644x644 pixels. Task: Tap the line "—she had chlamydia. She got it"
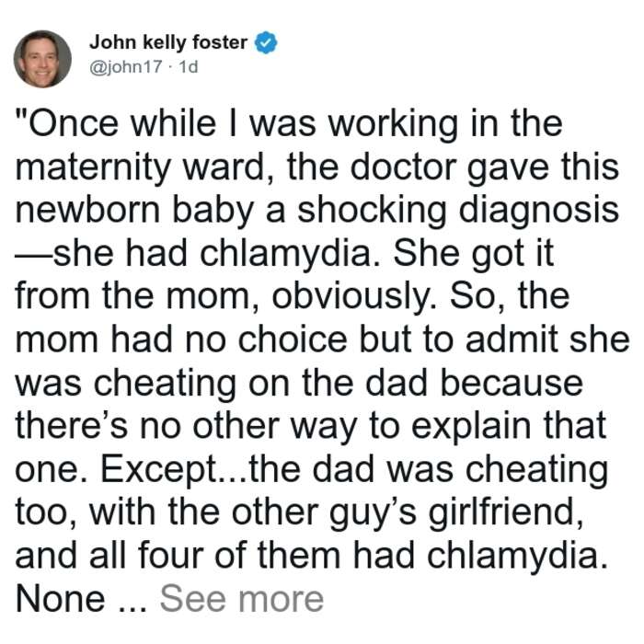coord(284,255)
